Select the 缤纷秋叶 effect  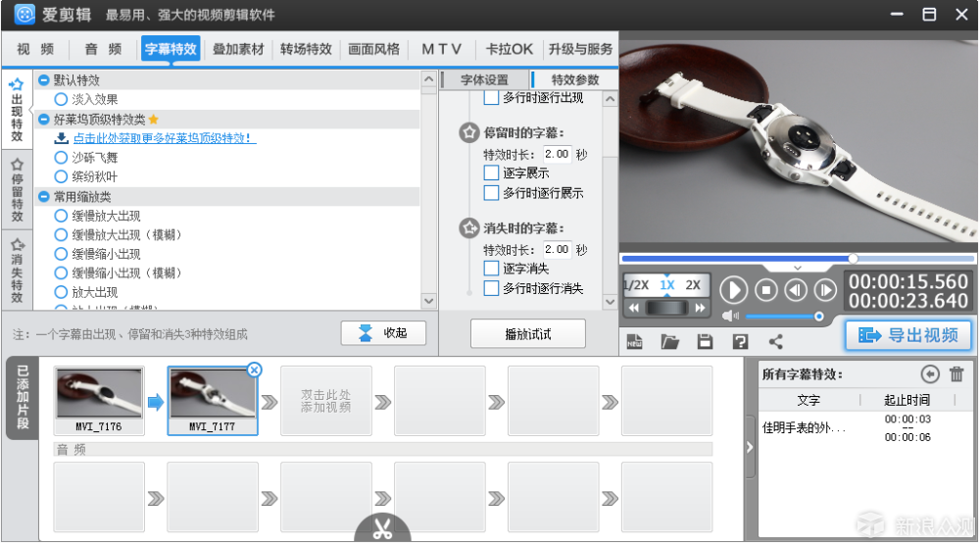coord(61,176)
